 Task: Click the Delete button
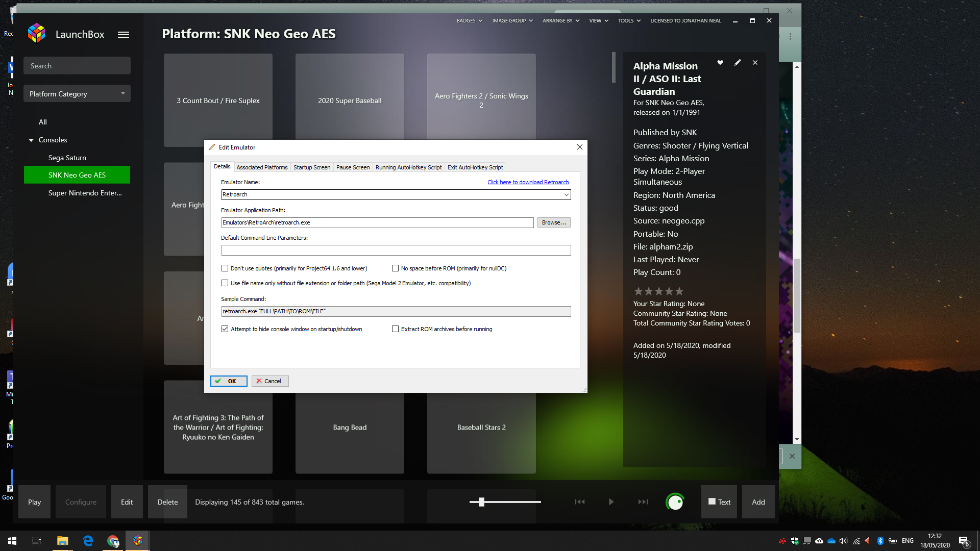167,502
